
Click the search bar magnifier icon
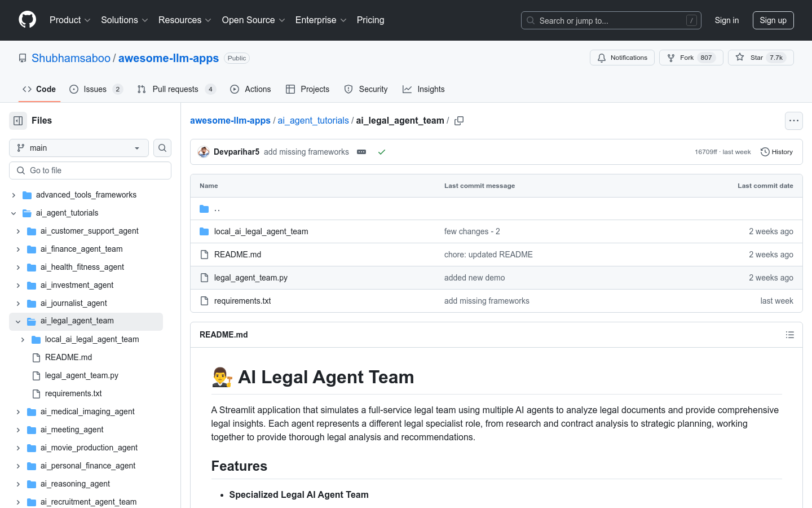(530, 20)
